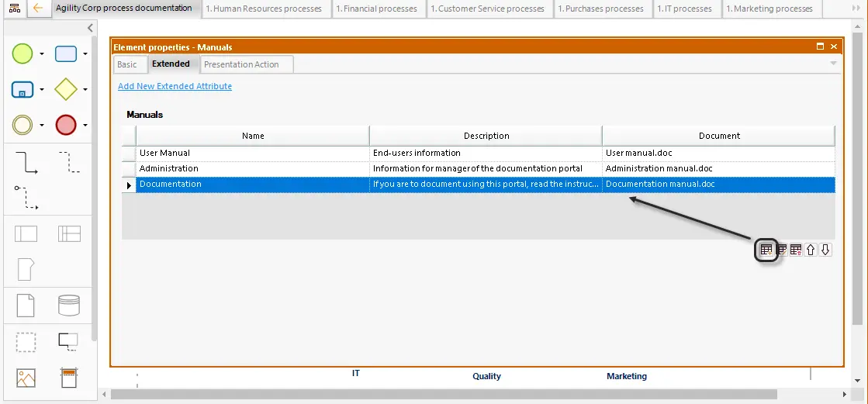Select the Start Event green circle shape

[x=22, y=54]
